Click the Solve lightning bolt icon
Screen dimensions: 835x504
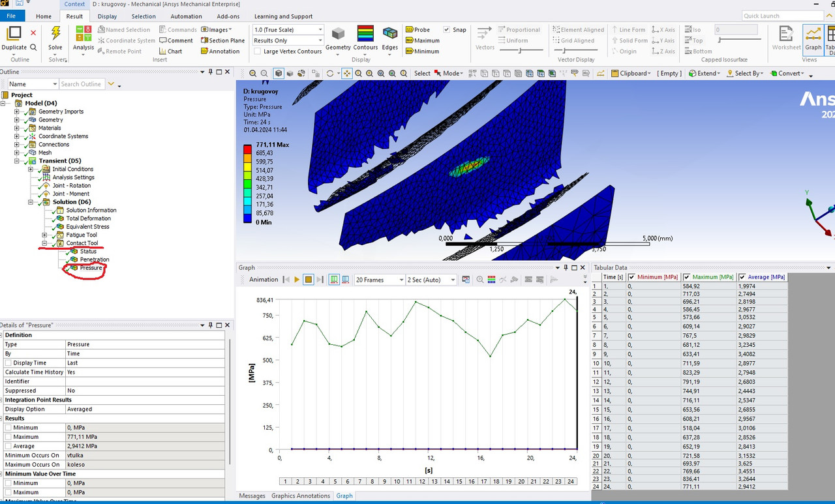click(x=55, y=34)
